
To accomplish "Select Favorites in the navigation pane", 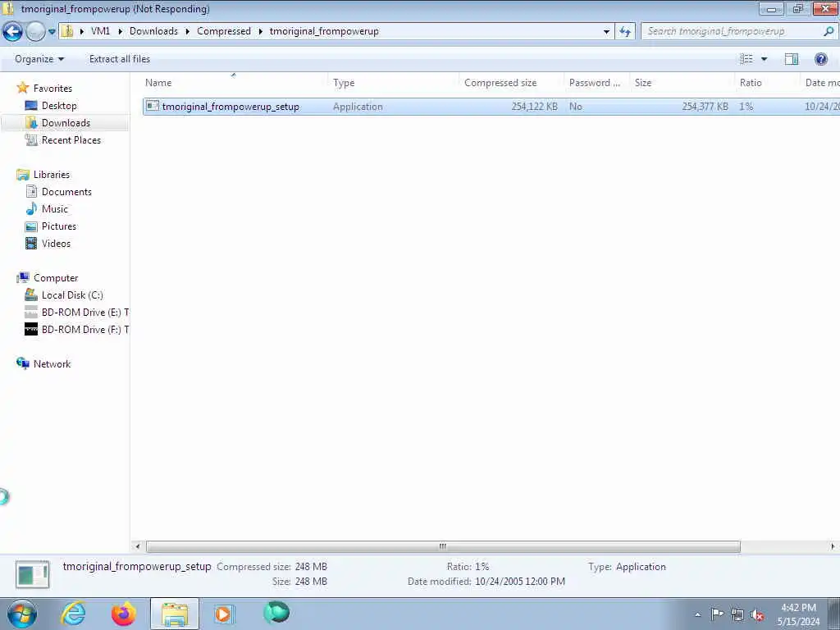I will (x=52, y=89).
